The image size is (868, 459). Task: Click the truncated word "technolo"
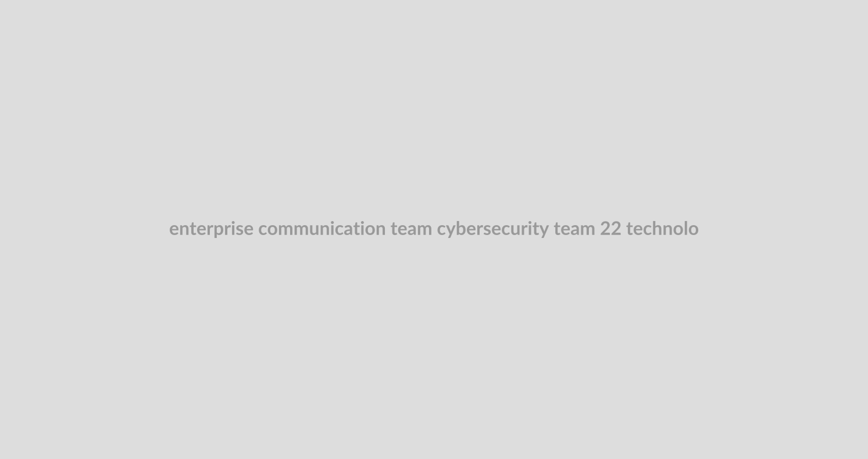pyautogui.click(x=662, y=229)
